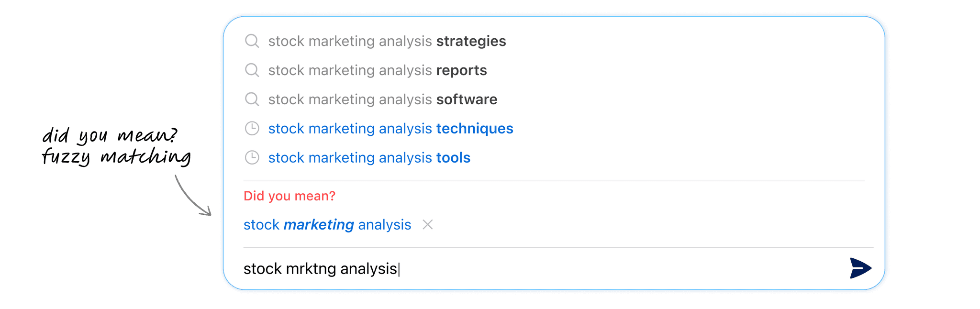
Task: Click the bold word "strategies" in the first suggestion
Action: click(x=471, y=41)
